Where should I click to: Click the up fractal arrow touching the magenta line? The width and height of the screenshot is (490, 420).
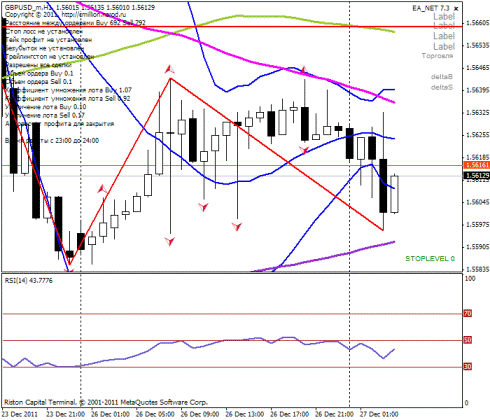(x=304, y=70)
